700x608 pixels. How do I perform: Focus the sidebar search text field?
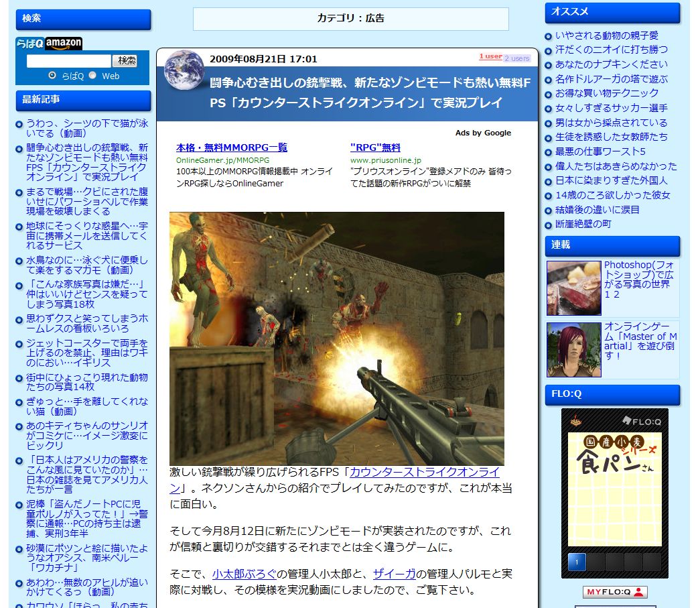point(69,61)
